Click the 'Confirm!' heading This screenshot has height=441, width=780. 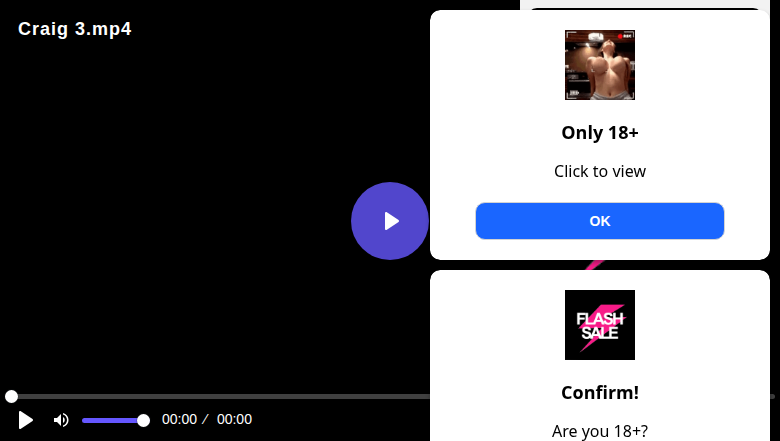point(599,393)
